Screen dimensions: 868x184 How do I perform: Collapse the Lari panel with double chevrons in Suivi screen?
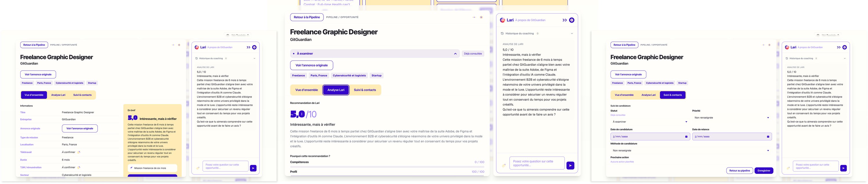coord(839,47)
